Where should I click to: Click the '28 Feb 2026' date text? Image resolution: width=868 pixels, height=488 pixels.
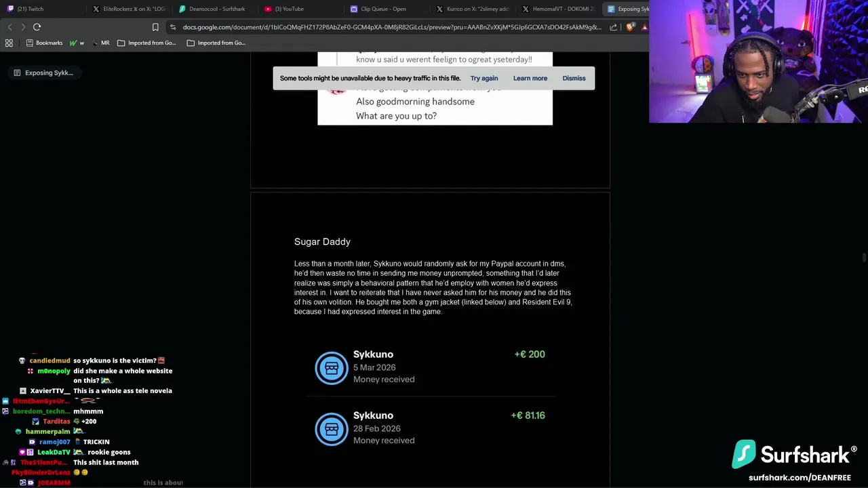376,428
